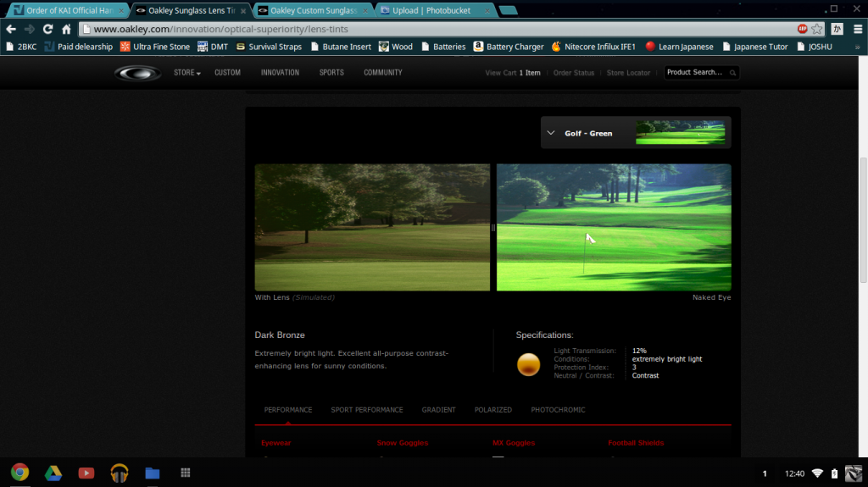Click the Golf - Green scene thumbnail
The image size is (868, 487).
681,133
